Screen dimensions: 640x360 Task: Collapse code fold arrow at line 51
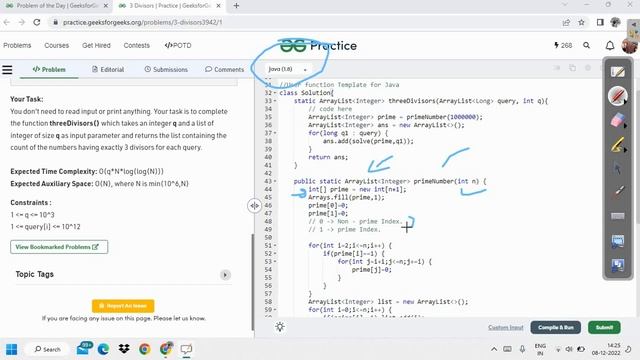[275, 245]
